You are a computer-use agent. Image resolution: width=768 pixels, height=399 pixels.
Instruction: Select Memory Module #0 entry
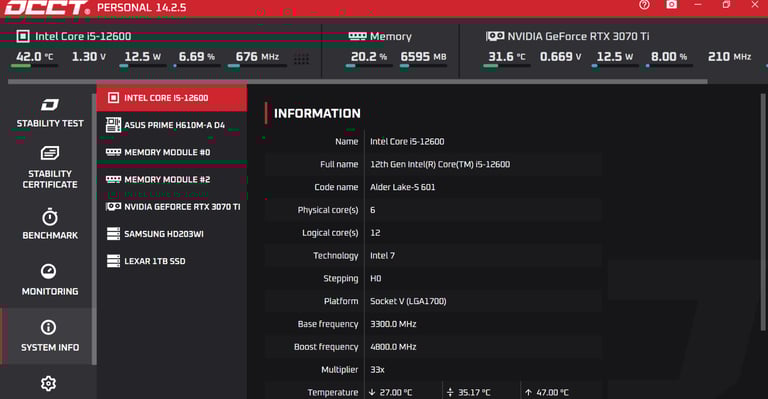(x=171, y=152)
